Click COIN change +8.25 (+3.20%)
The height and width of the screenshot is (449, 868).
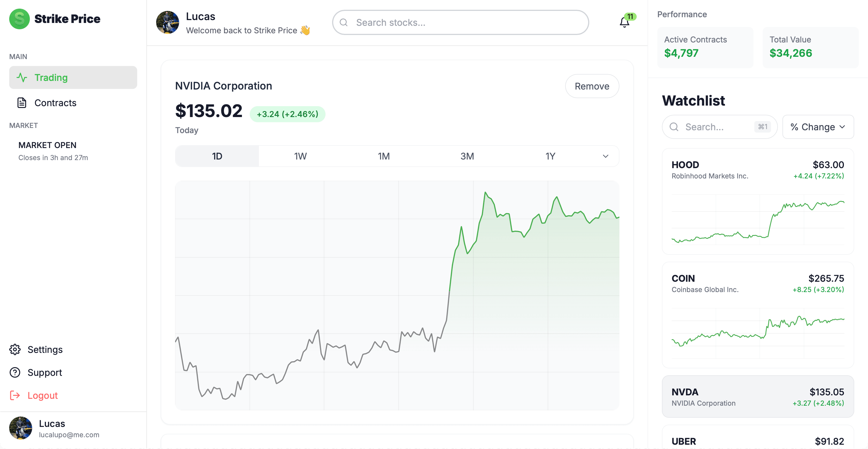tap(818, 290)
